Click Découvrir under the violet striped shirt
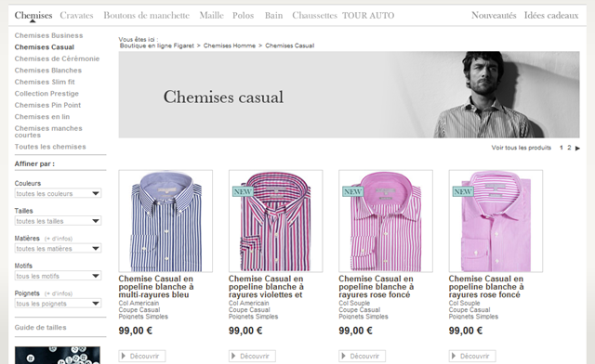The image size is (595, 364). (252, 356)
